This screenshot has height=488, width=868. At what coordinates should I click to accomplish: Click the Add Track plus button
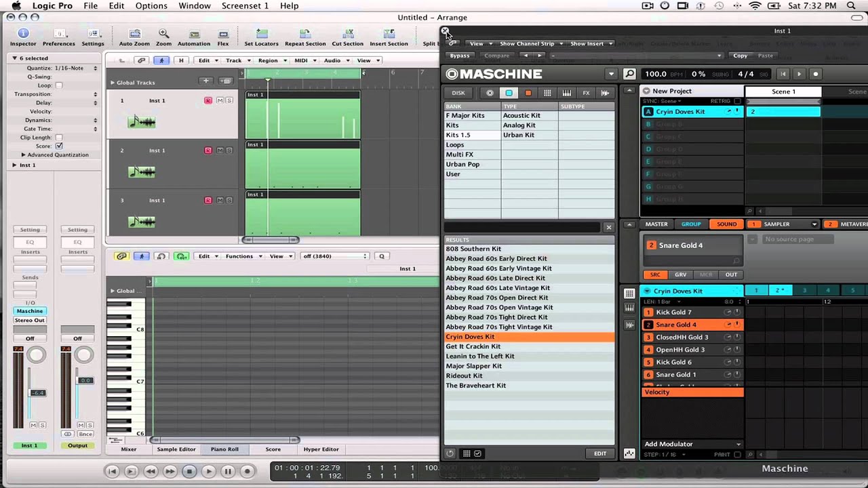tap(205, 81)
